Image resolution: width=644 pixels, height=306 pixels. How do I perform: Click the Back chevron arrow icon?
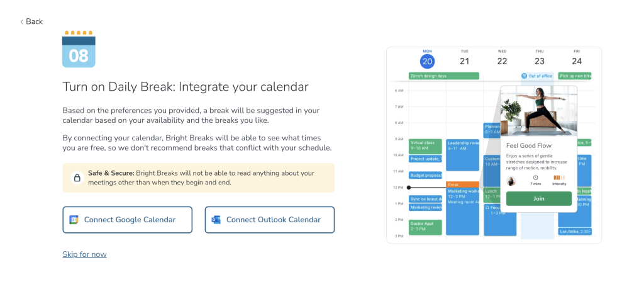click(22, 22)
